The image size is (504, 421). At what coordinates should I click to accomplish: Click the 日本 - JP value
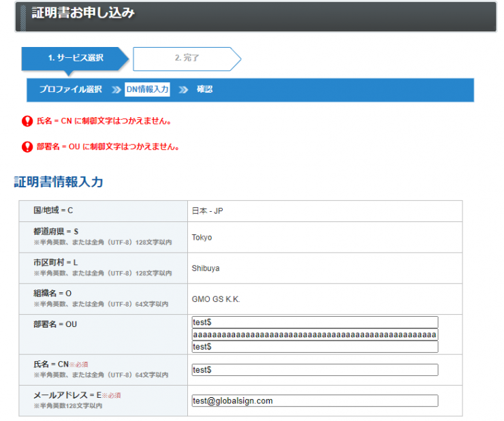click(x=207, y=211)
